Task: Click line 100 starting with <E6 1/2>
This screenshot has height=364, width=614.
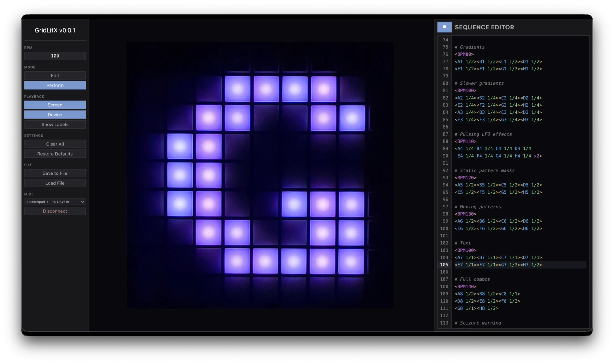Action: coord(498,228)
